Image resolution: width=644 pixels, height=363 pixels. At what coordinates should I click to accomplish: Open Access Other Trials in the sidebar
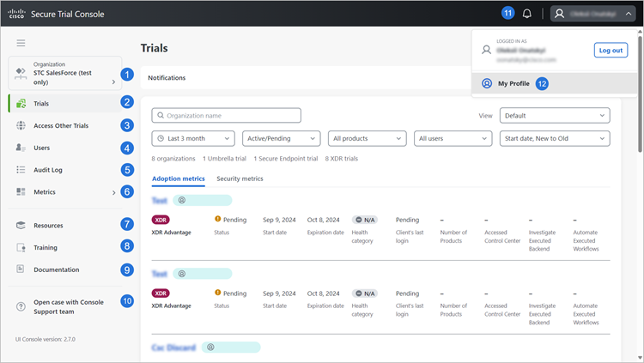click(65, 125)
